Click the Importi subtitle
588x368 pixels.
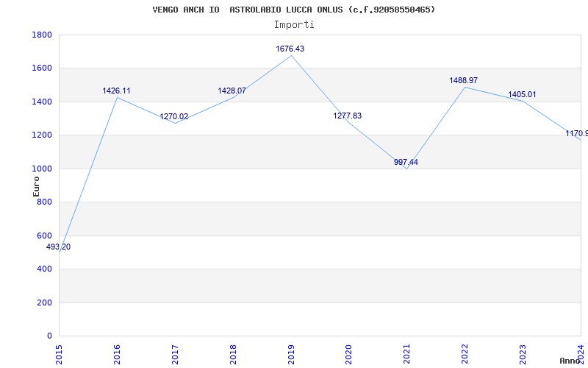tap(293, 25)
